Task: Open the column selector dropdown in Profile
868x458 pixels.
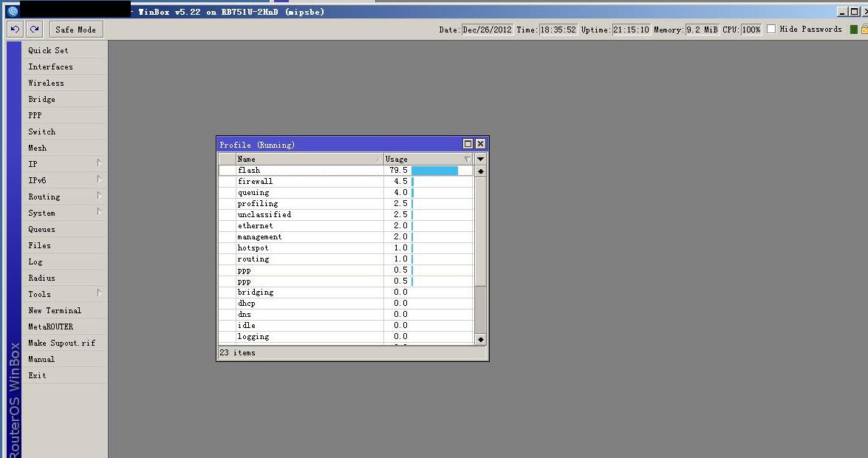Action: coord(480,159)
